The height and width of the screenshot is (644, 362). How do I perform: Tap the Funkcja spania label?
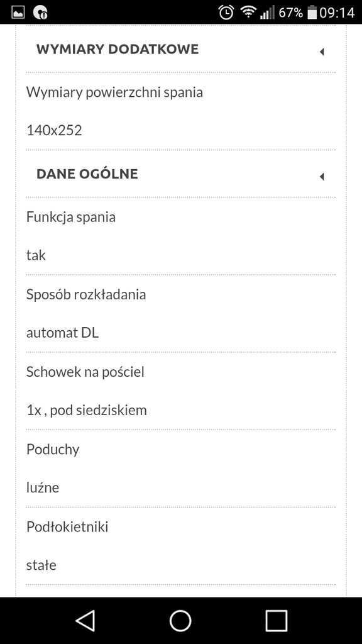click(x=71, y=217)
